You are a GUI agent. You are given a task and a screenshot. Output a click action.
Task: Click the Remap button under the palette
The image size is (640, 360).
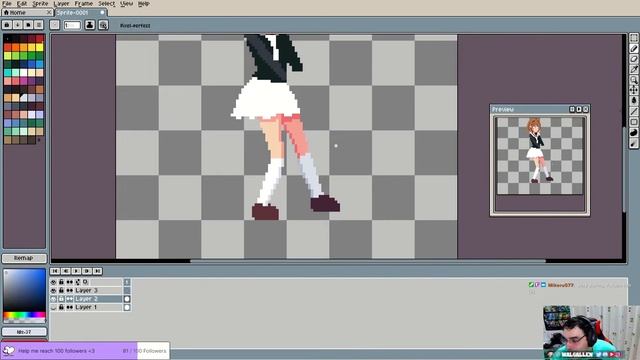coord(24,258)
